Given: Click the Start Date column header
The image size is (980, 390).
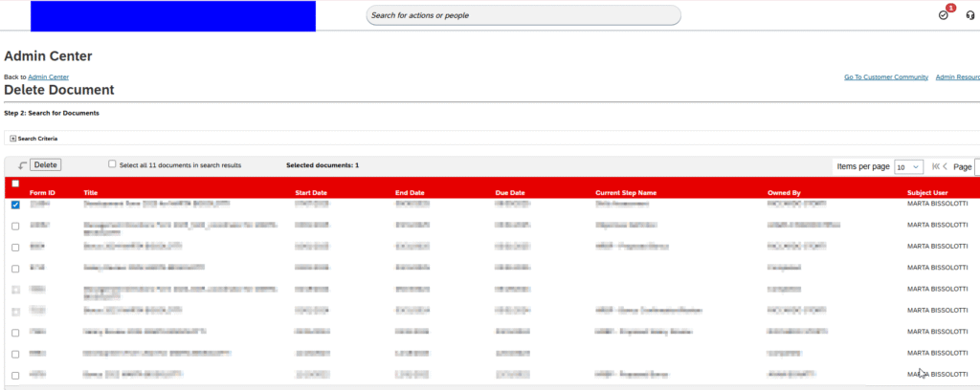Looking at the screenshot, I should click(311, 193).
